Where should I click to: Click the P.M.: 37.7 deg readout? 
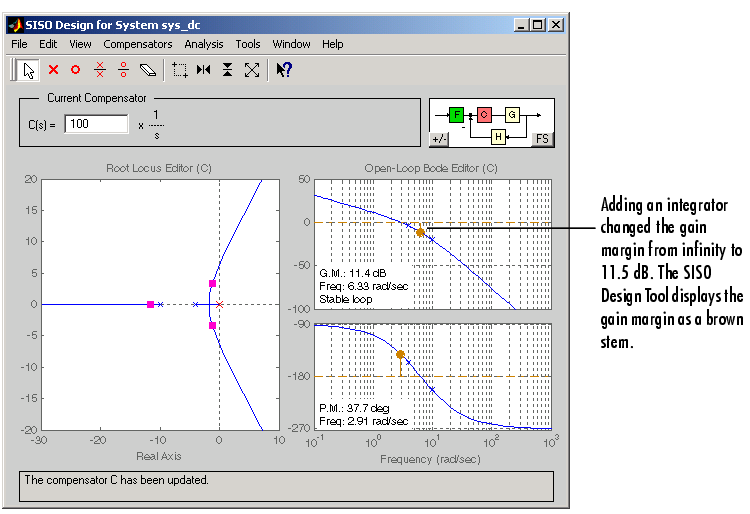[x=354, y=408]
